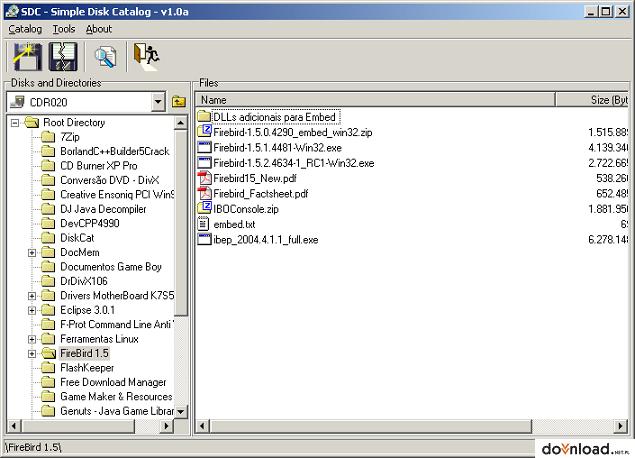Select DrDivX106 folder
635x458 pixels.
click(84, 281)
